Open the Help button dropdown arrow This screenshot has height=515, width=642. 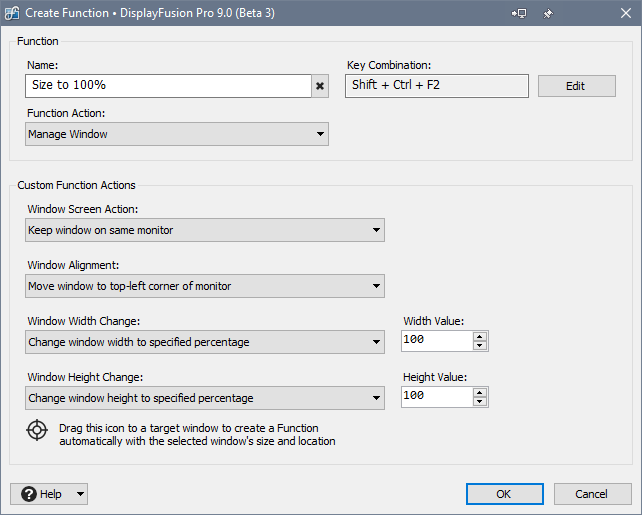point(79,494)
